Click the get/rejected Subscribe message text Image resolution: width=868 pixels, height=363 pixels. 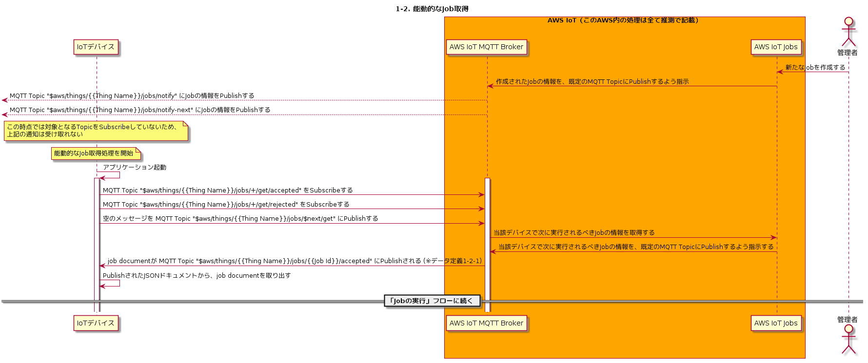226,205
